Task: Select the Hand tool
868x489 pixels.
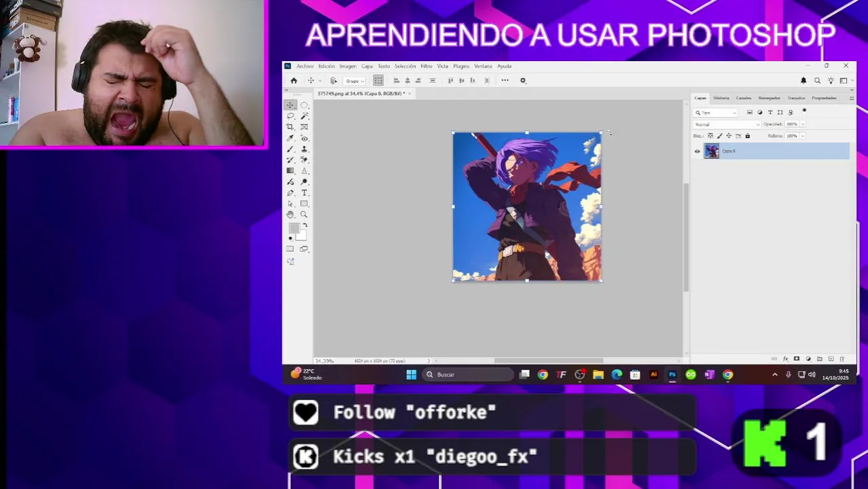Action: (291, 215)
